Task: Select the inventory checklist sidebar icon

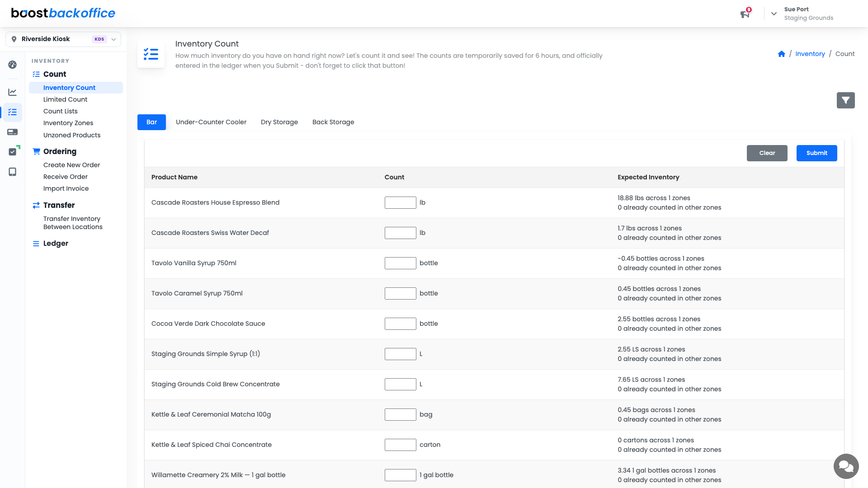Action: [x=13, y=112]
